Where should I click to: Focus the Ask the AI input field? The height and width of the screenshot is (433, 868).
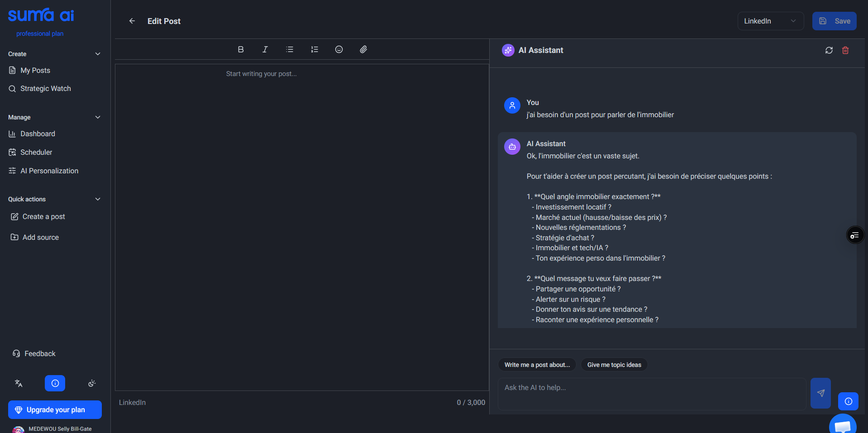651,394
